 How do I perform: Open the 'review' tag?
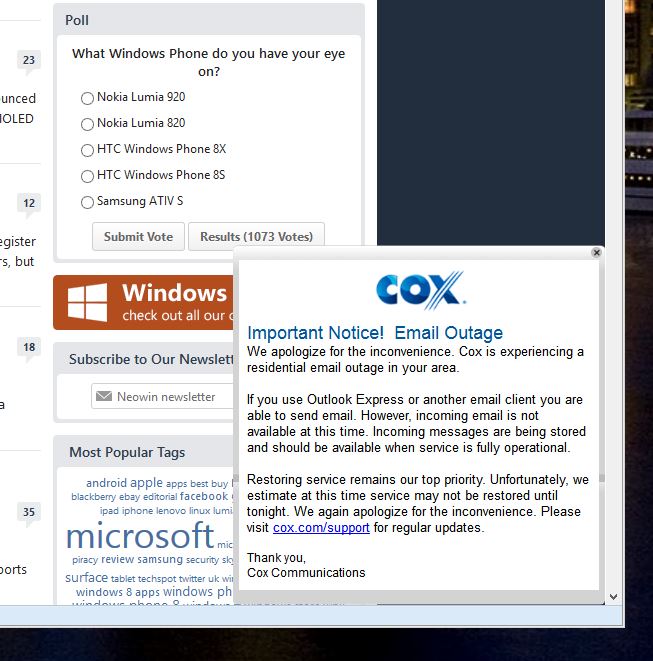[118, 559]
